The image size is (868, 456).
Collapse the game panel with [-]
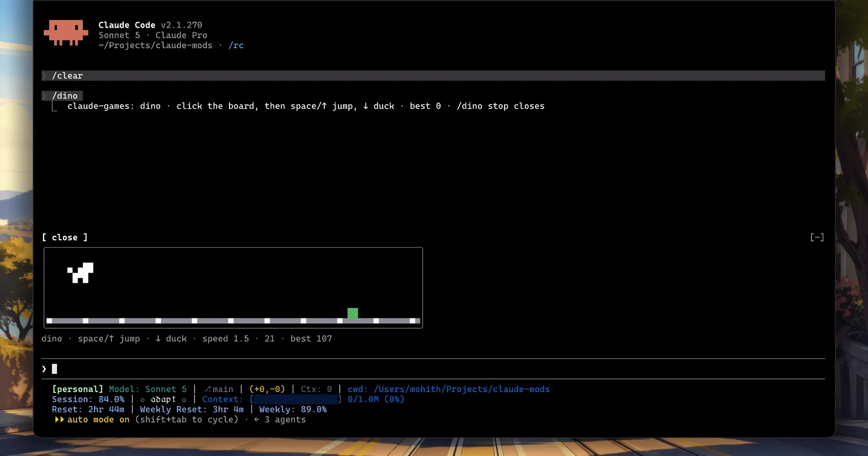817,237
